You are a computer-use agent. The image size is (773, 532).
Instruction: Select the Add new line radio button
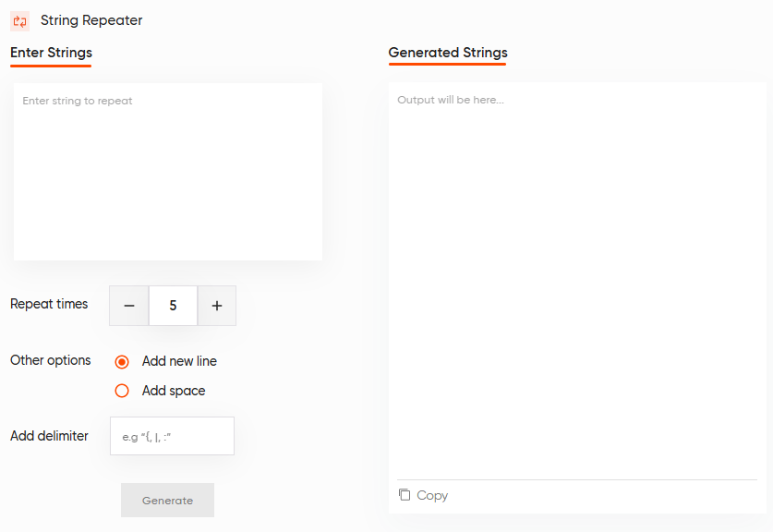(122, 361)
